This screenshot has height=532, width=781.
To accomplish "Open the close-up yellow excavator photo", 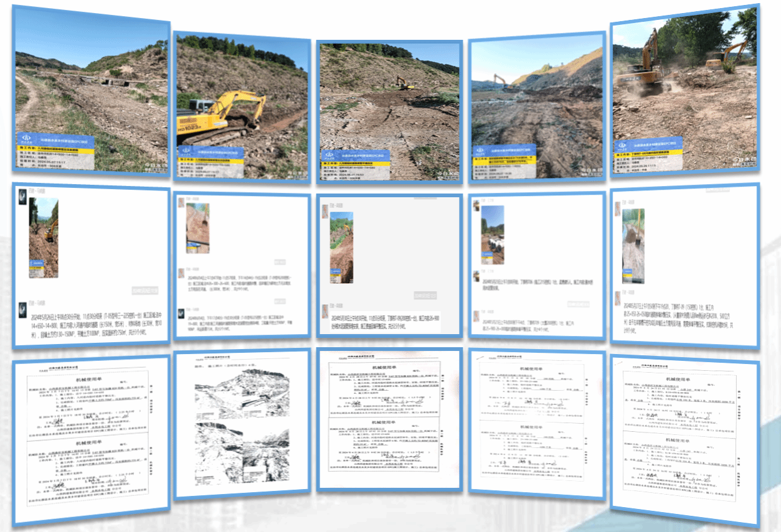I will [242, 106].
